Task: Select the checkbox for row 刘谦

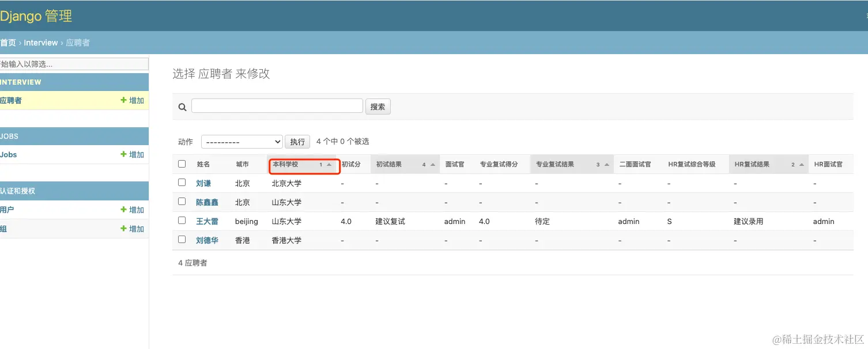Action: pyautogui.click(x=182, y=183)
